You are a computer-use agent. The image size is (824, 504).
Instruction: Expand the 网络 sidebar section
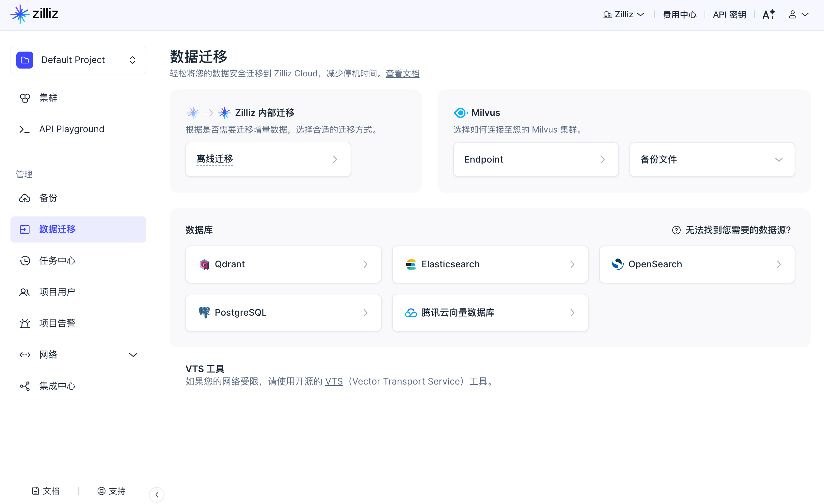pyautogui.click(x=133, y=354)
